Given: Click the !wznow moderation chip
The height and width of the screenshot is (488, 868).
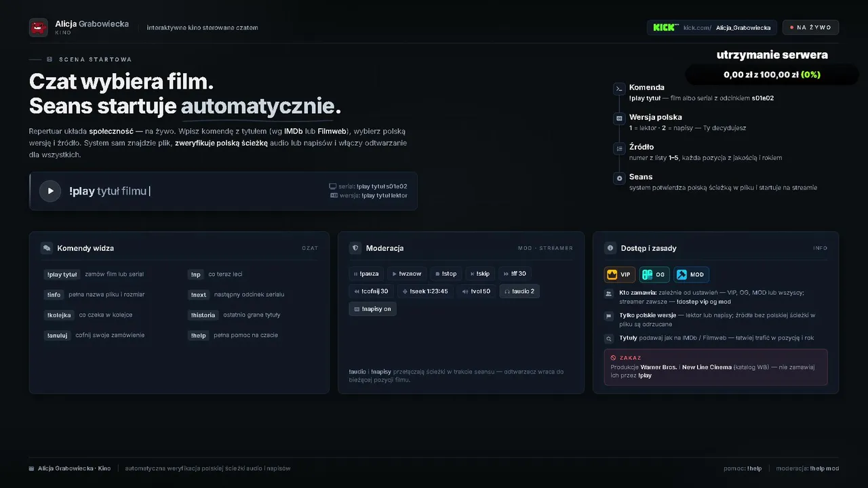Looking at the screenshot, I should point(407,274).
